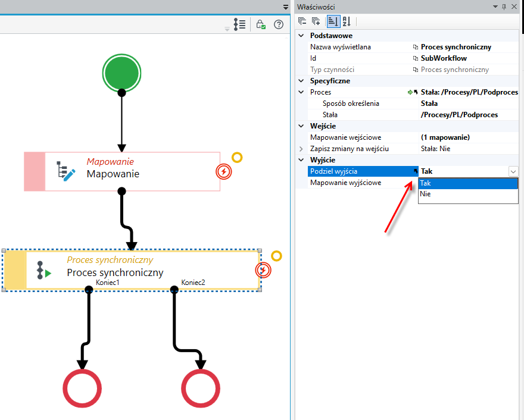
Task: Close the Właściwości panel
Action: coord(514,7)
